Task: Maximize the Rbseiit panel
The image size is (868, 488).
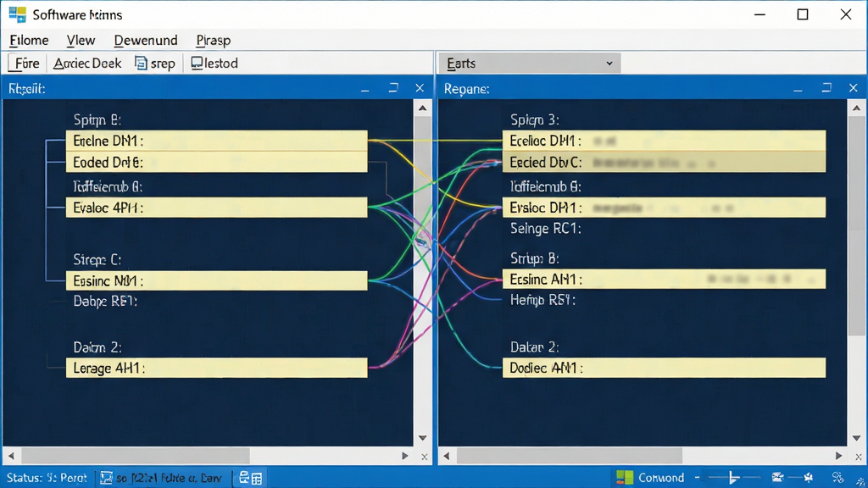Action: pos(393,88)
